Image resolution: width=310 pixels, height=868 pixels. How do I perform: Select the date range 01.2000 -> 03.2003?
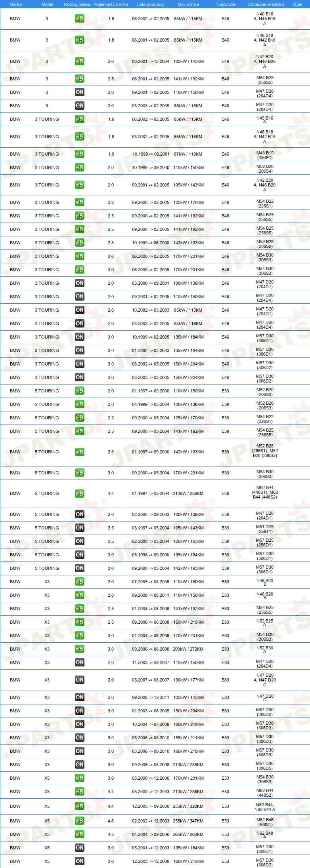[x=151, y=350]
